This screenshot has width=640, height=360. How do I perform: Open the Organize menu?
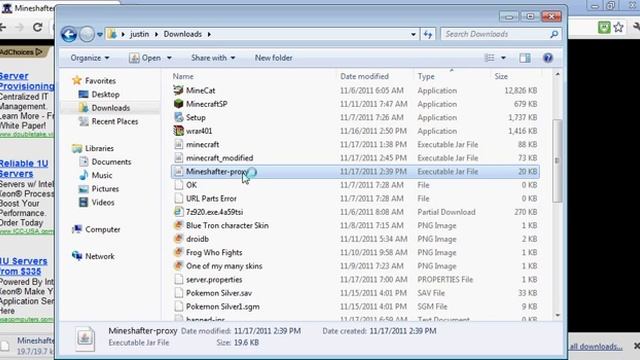[90, 58]
